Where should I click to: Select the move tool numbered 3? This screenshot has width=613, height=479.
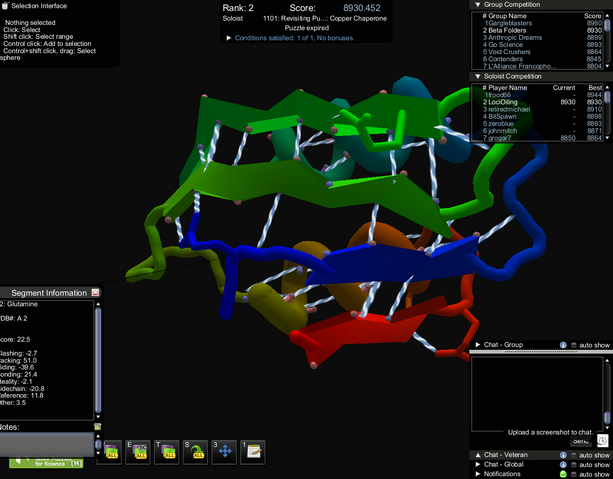[224, 452]
